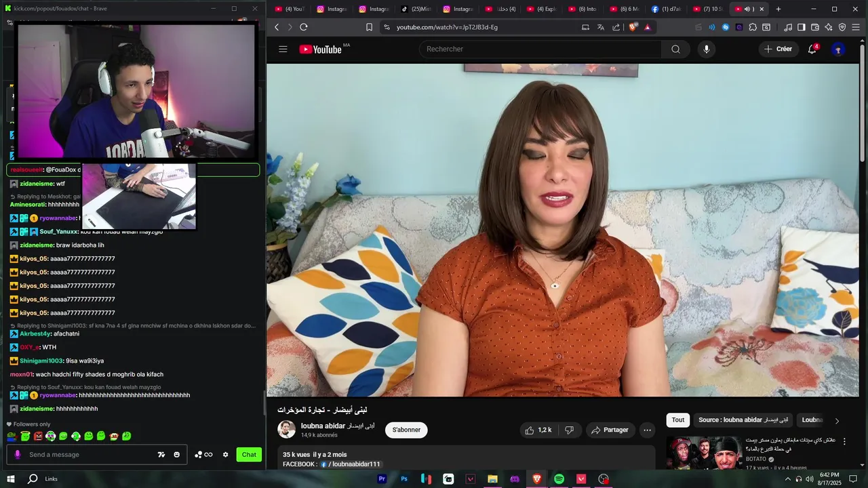Insert the red angry face emote
The width and height of the screenshot is (868, 488).
coord(38,436)
